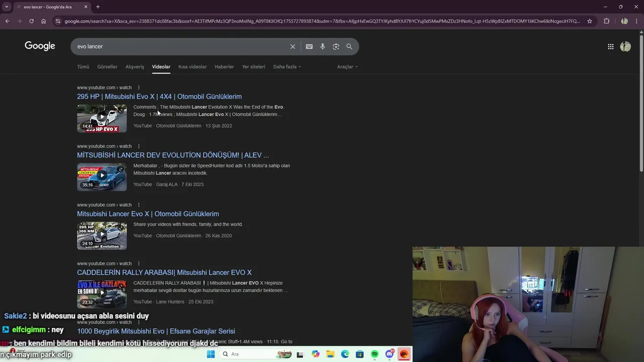The image size is (644, 362).
Task: Submit the search with the magnifier icon
Action: [349, 46]
